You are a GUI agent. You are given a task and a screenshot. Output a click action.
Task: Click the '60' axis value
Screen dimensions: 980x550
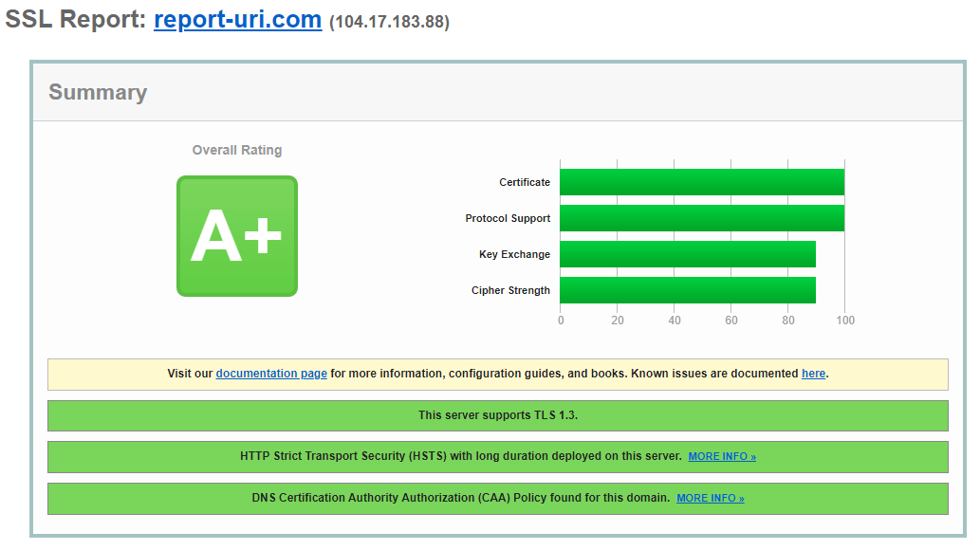[731, 321]
